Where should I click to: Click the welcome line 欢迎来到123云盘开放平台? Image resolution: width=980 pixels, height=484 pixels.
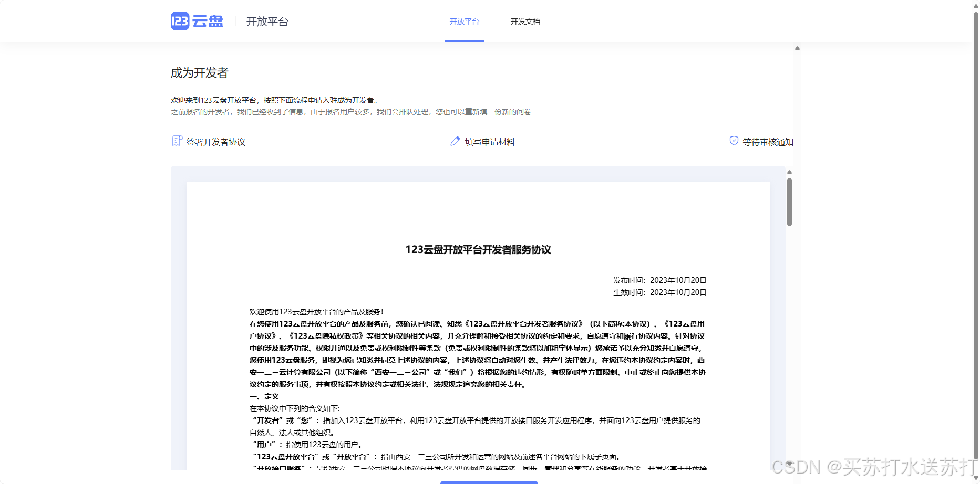point(274,100)
